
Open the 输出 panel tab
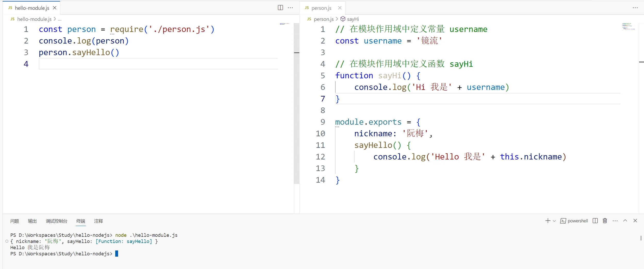point(32,221)
